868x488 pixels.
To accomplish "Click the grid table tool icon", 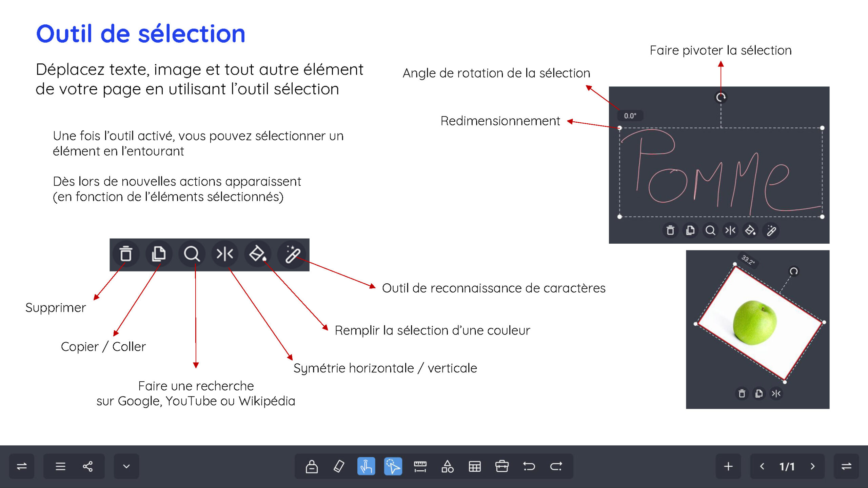I will [475, 466].
